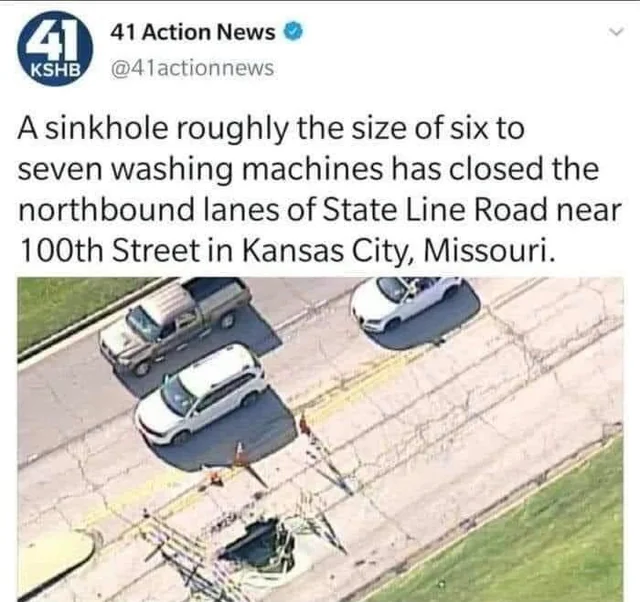
Task: Click the white sedan in photo
Action: pos(406,302)
